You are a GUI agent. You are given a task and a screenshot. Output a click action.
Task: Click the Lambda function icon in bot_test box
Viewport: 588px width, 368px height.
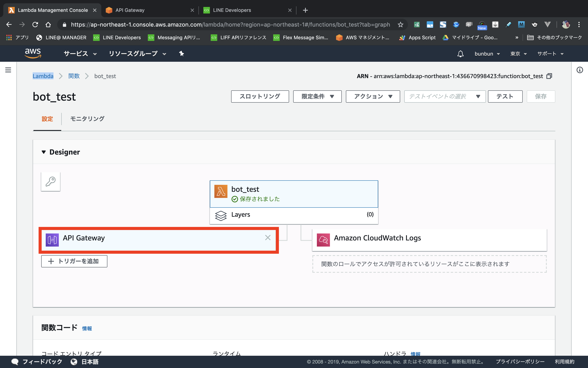221,191
